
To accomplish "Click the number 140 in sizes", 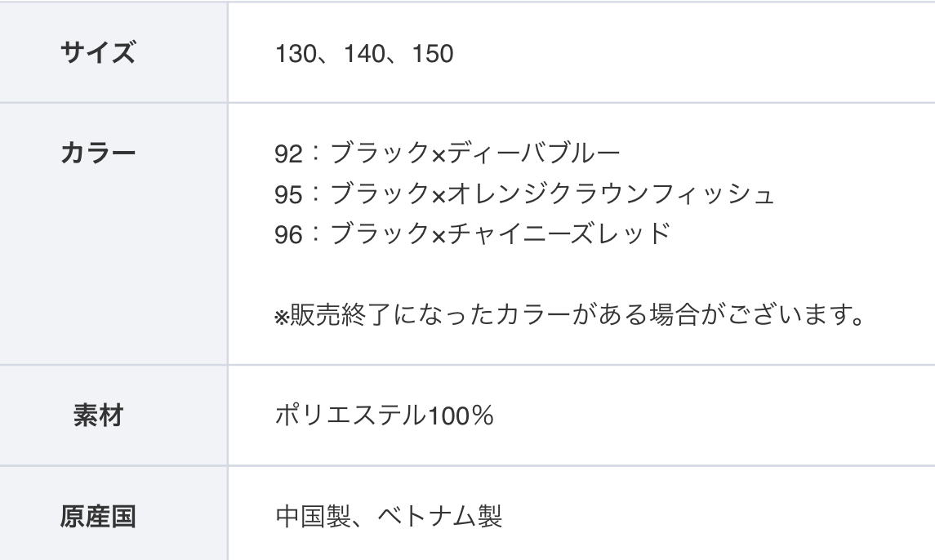I will click(x=364, y=54).
